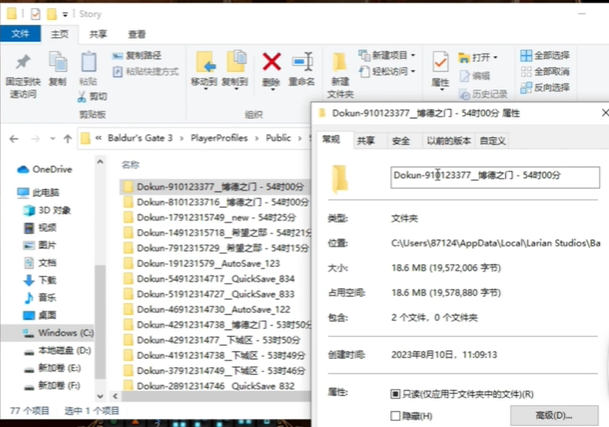609x427 pixels.
Task: Select Local Disk (D:) drive
Action: coord(57,350)
